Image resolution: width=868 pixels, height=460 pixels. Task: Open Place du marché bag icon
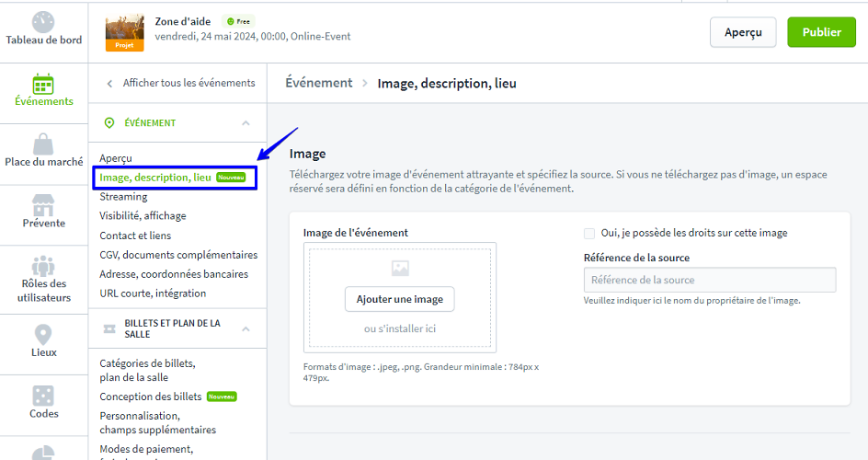click(43, 144)
